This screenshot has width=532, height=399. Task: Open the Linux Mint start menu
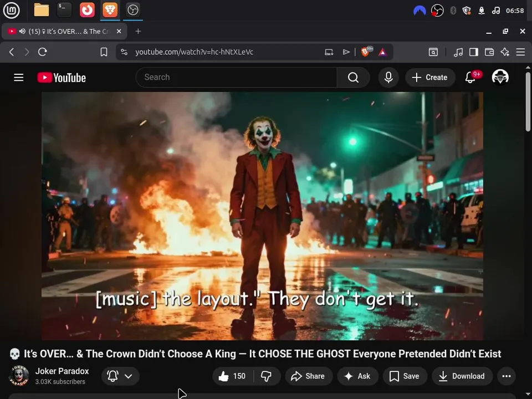tap(11, 10)
